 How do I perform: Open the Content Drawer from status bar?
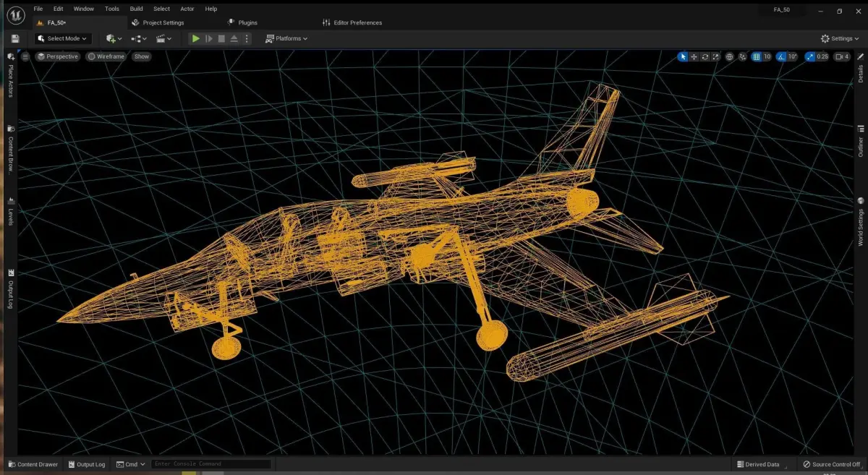33,464
